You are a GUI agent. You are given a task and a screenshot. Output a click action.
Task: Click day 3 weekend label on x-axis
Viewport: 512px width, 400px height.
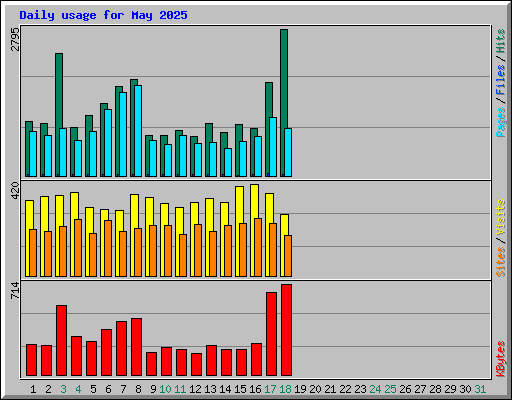click(63, 389)
